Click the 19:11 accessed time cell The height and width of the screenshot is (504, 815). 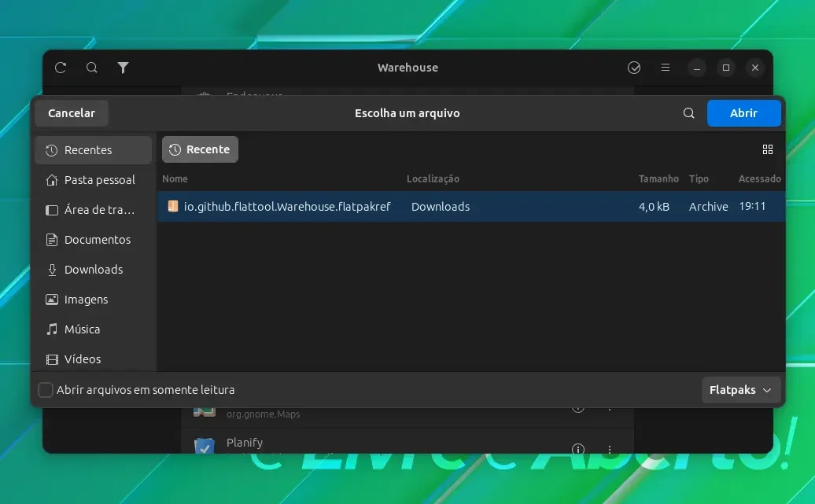click(752, 206)
